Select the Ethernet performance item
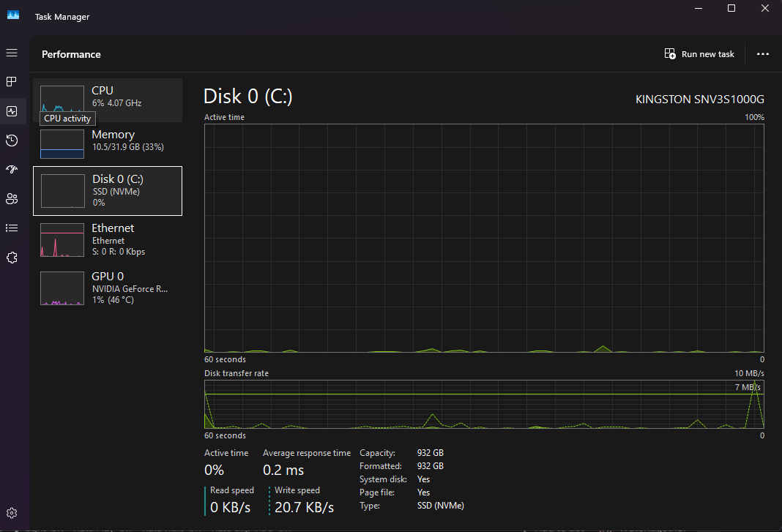Screen dimensions: 782x532 click(x=108, y=240)
